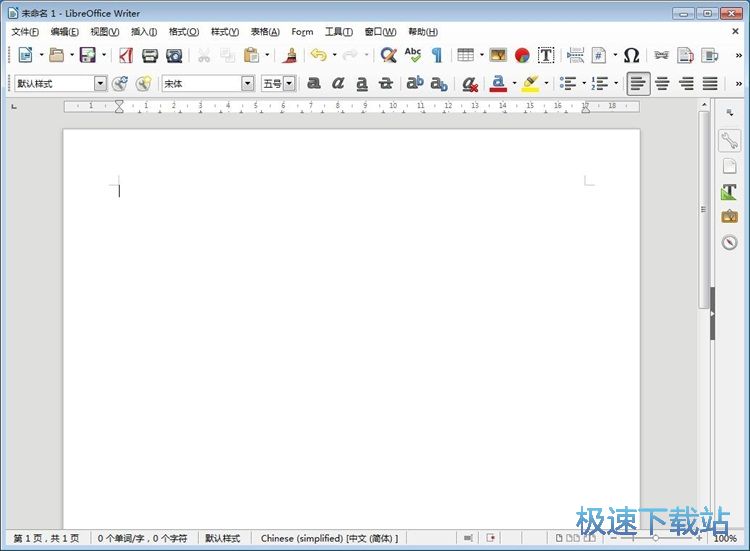Open the Navigator compass in sidebar

point(729,241)
